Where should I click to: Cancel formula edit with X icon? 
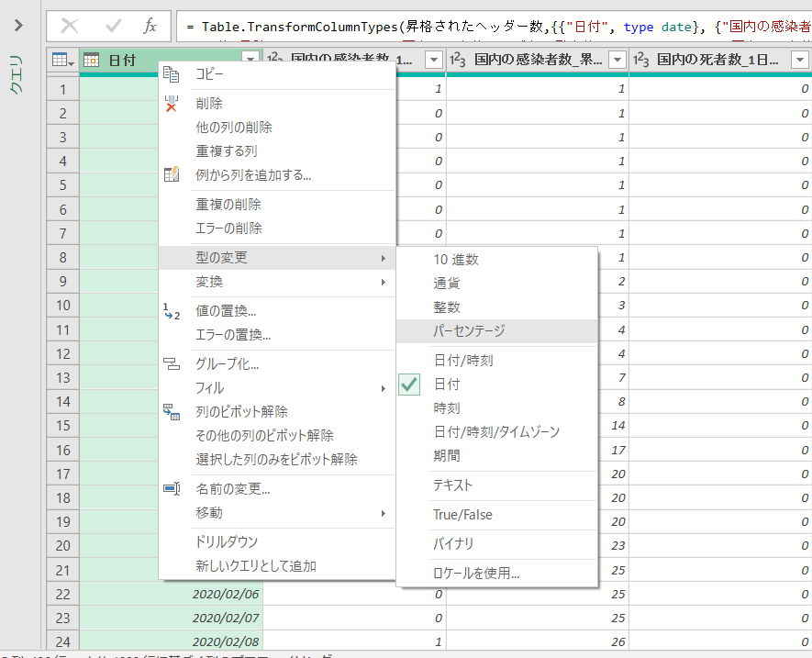point(70,26)
